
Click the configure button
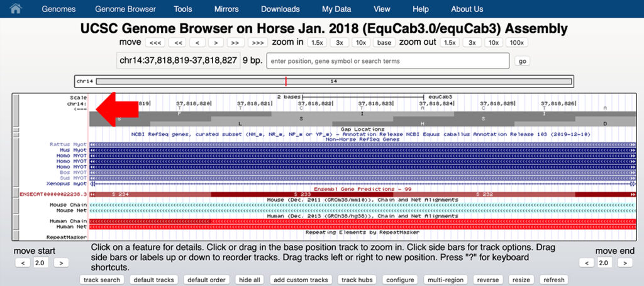399,280
